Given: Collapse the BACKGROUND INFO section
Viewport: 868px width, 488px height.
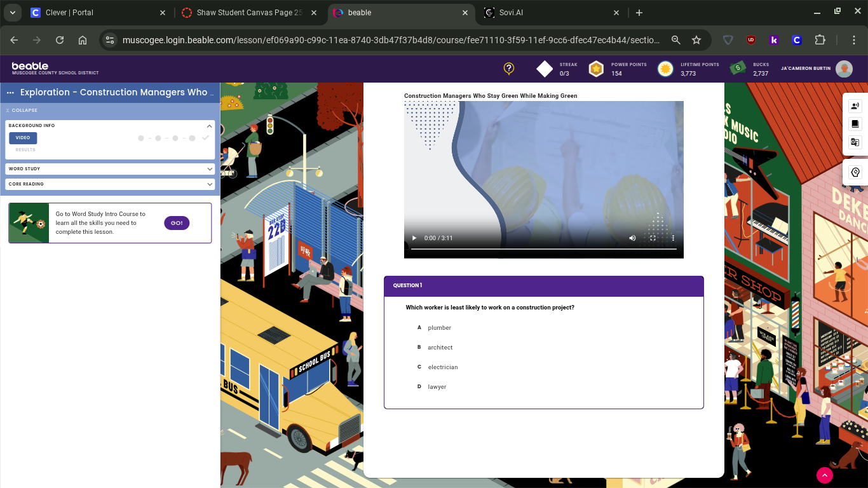Looking at the screenshot, I should [210, 125].
